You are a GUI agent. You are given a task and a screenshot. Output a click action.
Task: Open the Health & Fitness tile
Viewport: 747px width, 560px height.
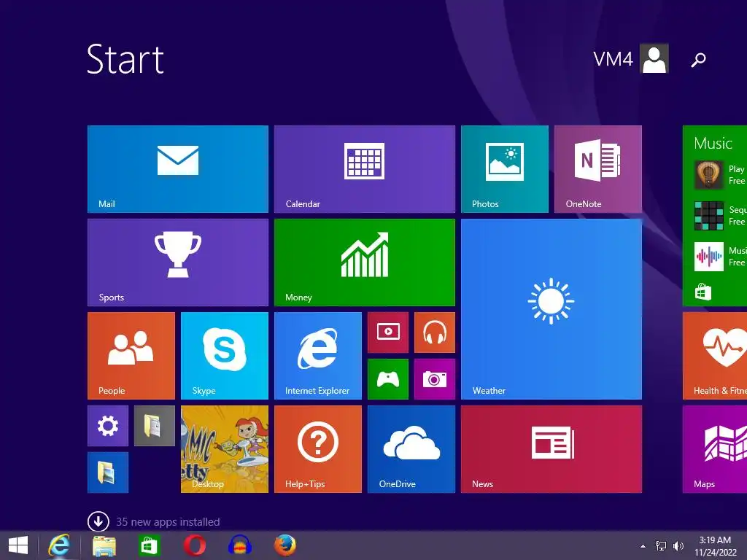pos(715,356)
